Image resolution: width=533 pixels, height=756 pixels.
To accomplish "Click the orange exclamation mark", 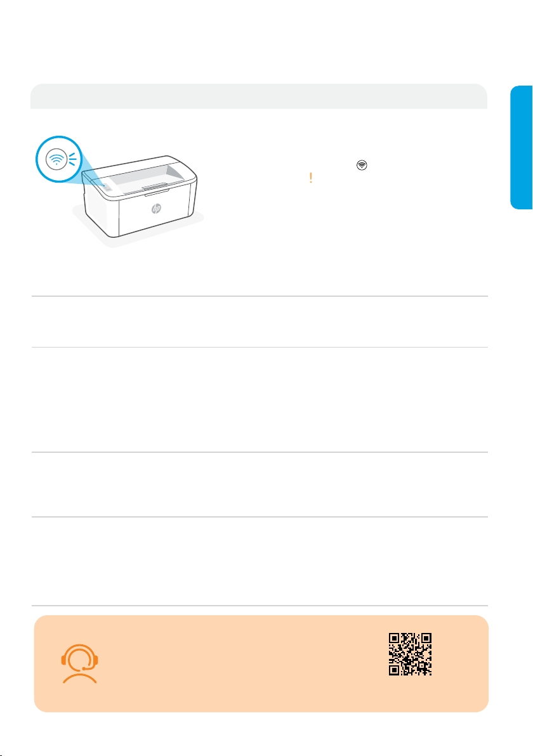I will [x=311, y=178].
